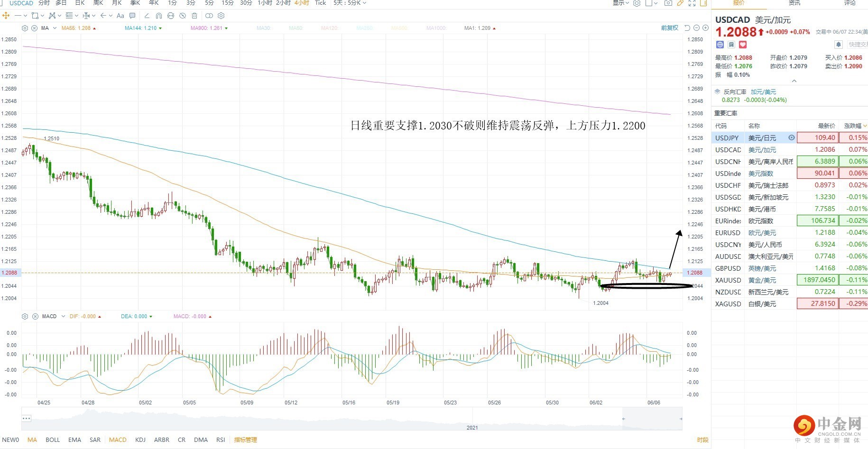Click the timeline navigator right handle
The image size is (868, 449).
pos(681,419)
